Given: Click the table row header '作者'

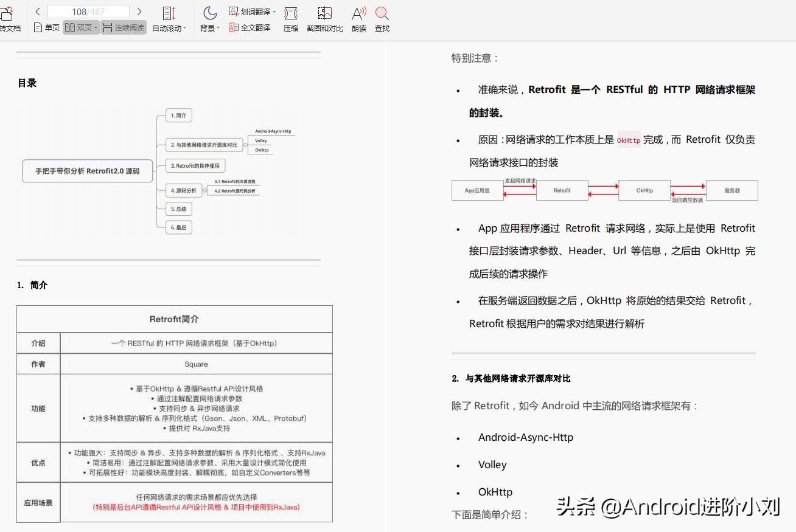Looking at the screenshot, I should [38, 364].
